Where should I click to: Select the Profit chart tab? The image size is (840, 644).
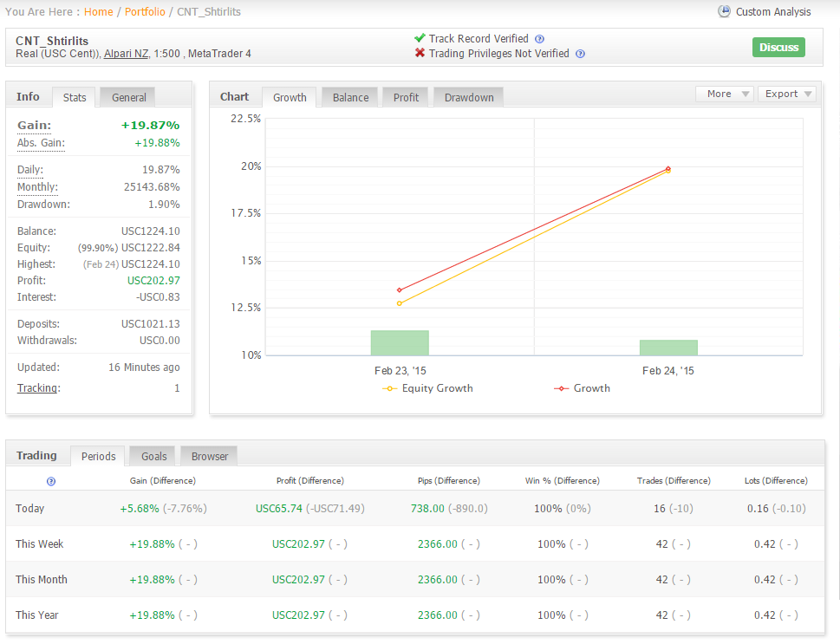[406, 98]
